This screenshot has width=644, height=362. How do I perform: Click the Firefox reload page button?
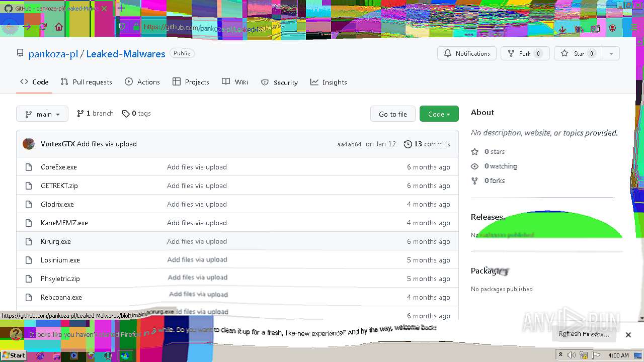click(x=43, y=27)
